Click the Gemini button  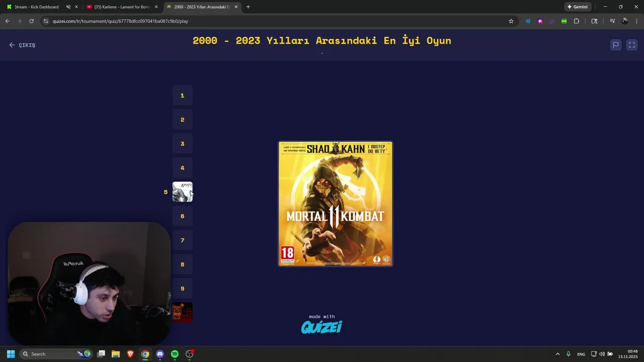577,7
